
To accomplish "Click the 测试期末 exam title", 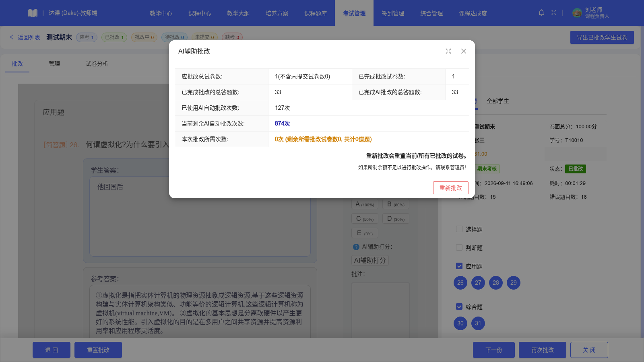I will tap(59, 37).
